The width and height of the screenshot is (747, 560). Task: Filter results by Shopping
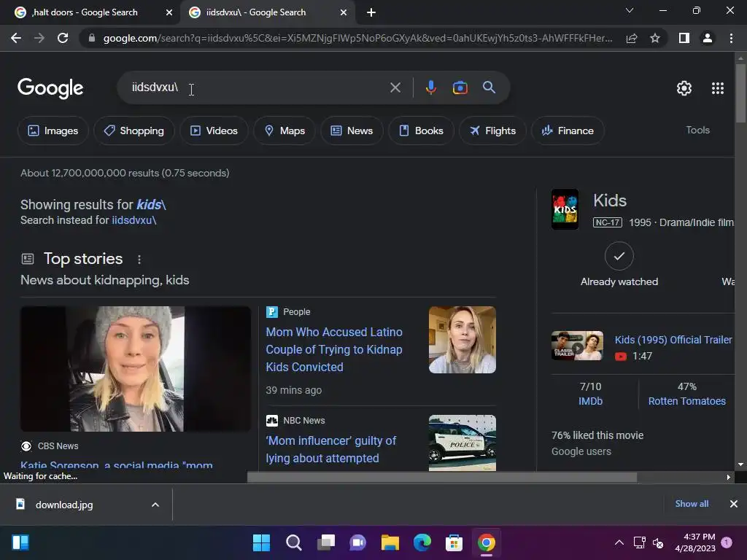click(x=134, y=131)
